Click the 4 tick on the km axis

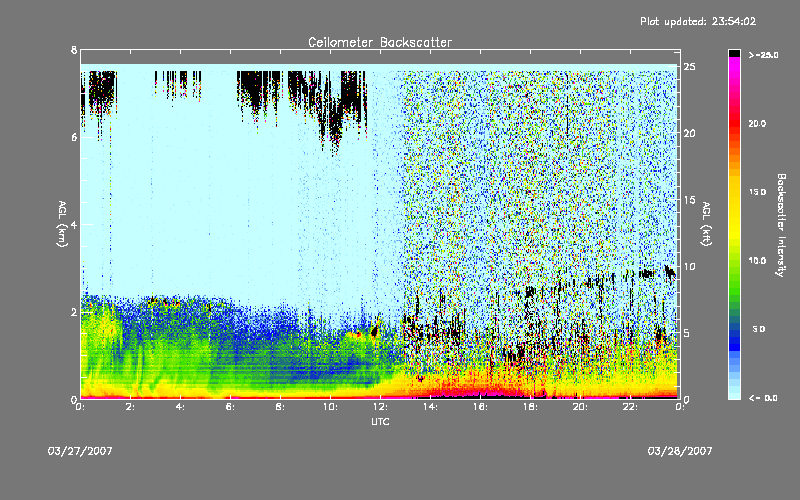[74, 224]
